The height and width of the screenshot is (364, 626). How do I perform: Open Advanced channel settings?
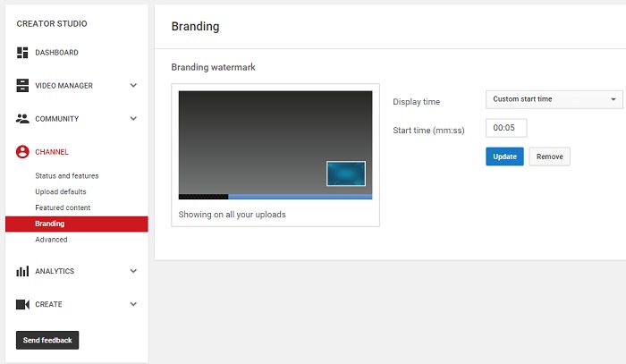(51, 240)
